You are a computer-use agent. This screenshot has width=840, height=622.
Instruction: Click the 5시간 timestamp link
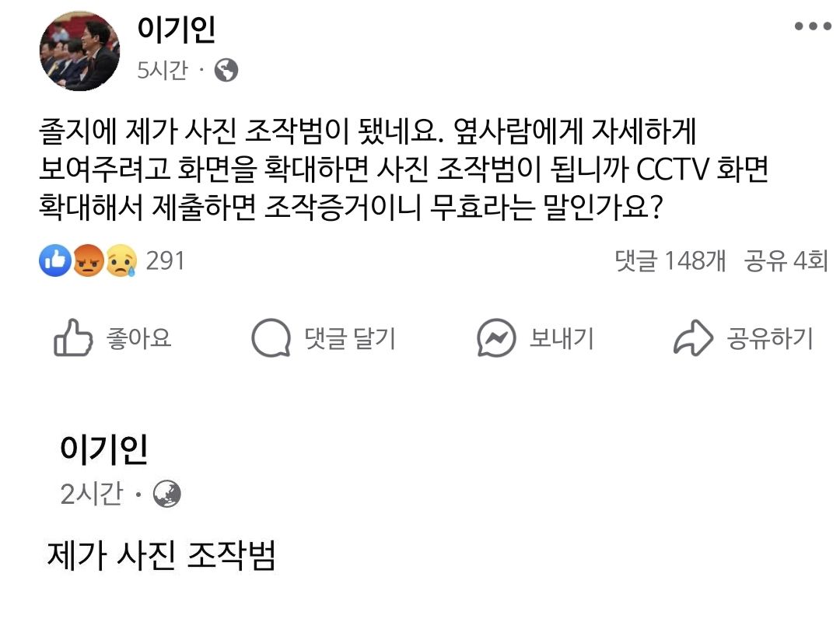[x=163, y=70]
